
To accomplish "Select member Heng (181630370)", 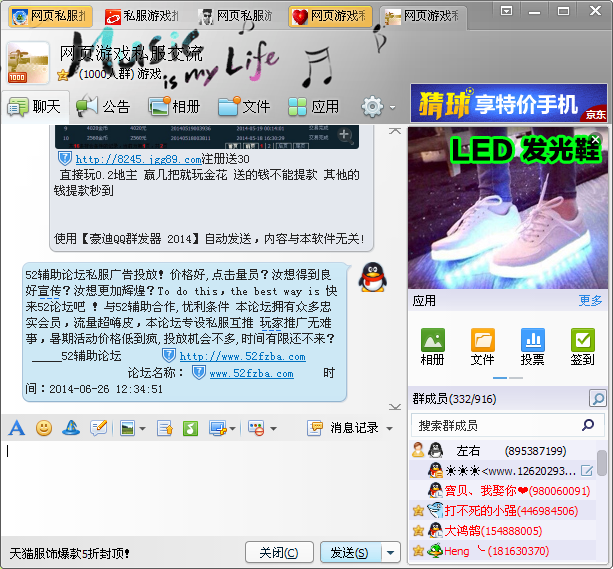I will 503,551.
